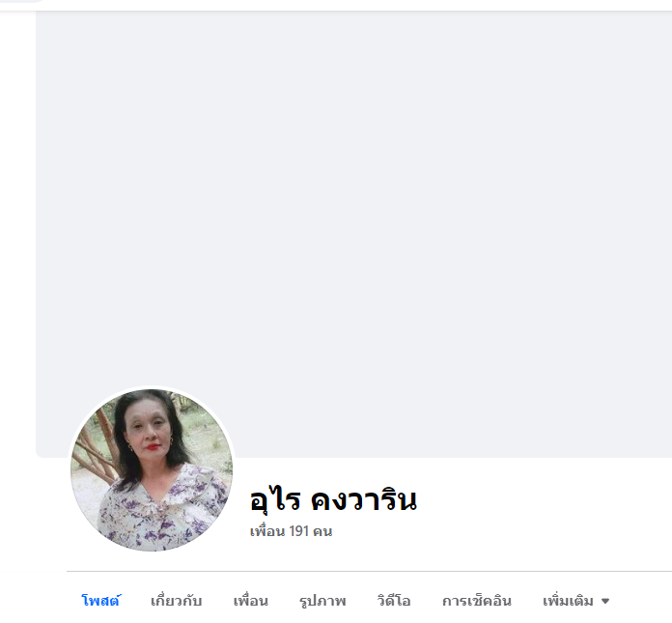Show videos by clicking วิดีโอ
This screenshot has width=672, height=623.
click(x=394, y=600)
